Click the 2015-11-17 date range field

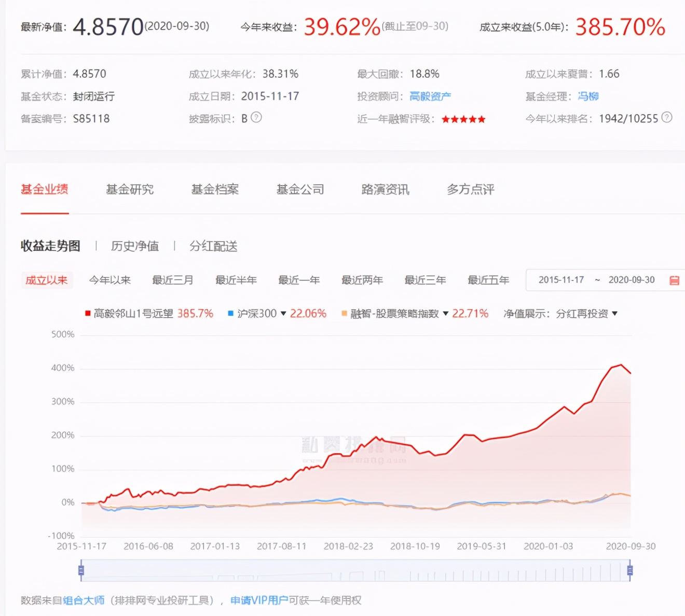pos(562,279)
